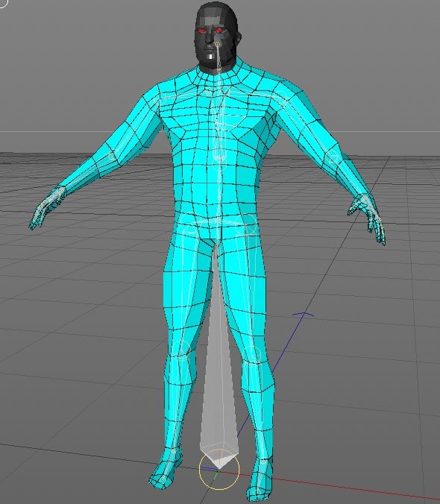
Task: Click the small joint circle on the nose
Action: (x=218, y=44)
